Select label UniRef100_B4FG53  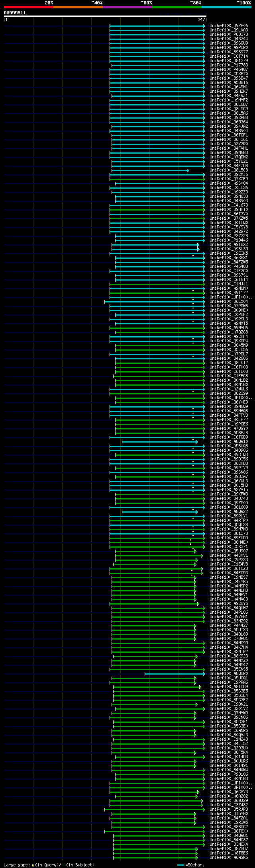click(x=229, y=573)
